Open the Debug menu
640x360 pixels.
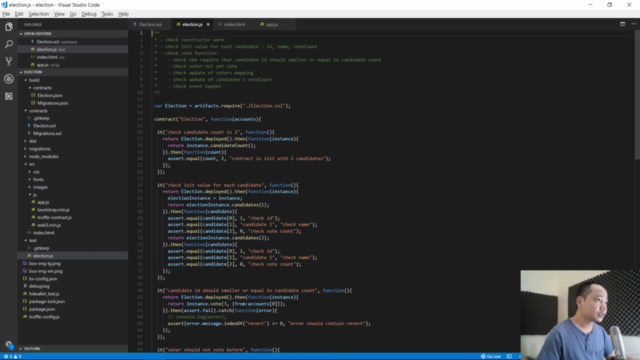point(89,14)
